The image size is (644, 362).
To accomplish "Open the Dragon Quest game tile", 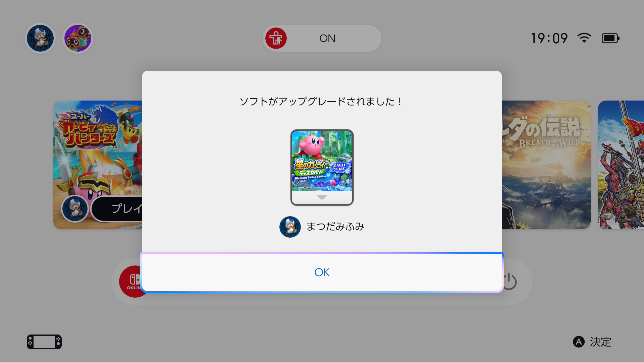I will pos(621,165).
